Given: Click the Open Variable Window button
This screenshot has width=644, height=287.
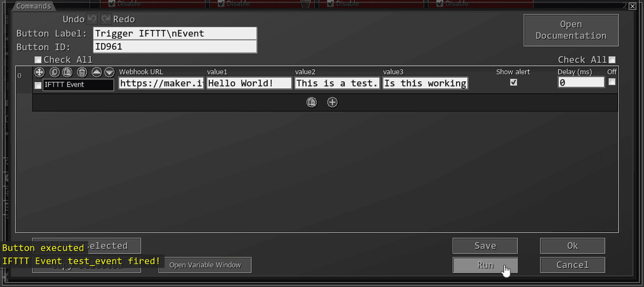Looking at the screenshot, I should click(x=205, y=265).
